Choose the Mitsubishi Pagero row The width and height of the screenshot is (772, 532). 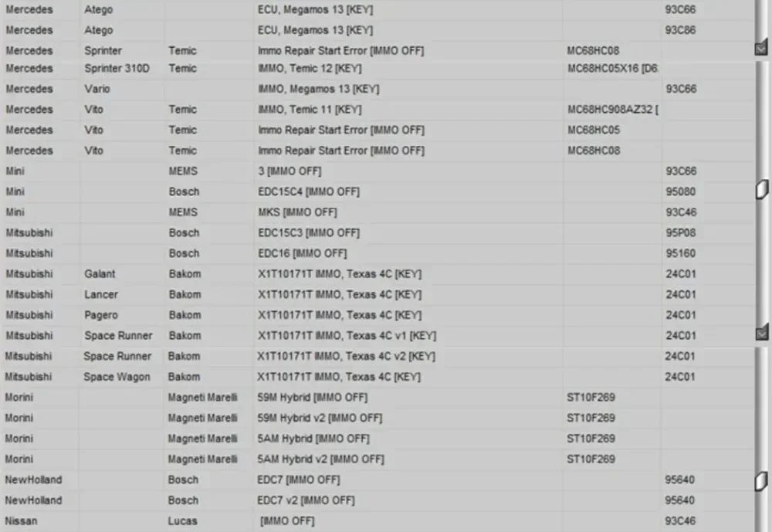pyautogui.click(x=378, y=315)
